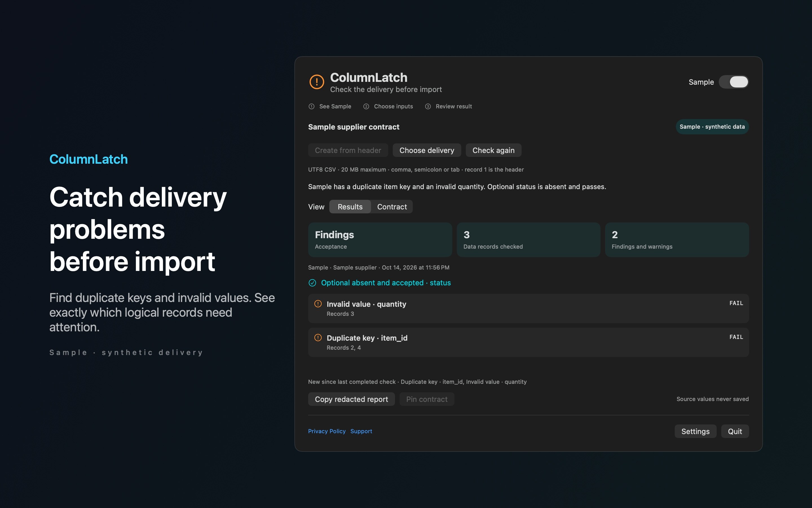812x508 pixels.
Task: Click Copy redacted report button
Action: [351, 399]
